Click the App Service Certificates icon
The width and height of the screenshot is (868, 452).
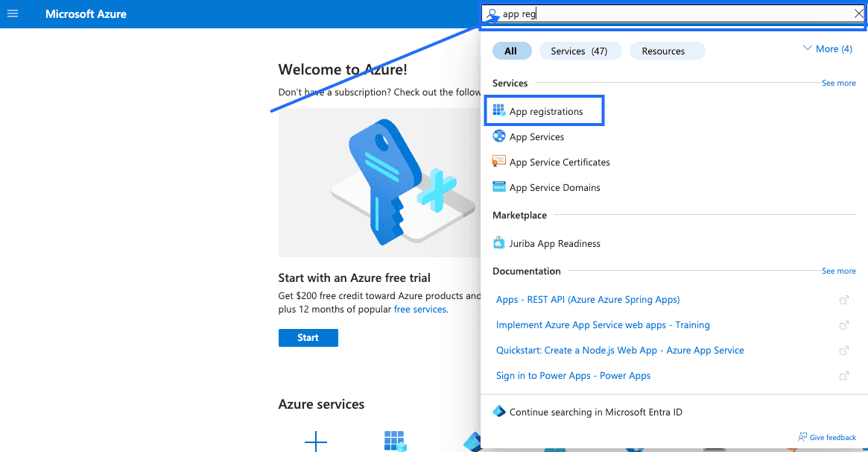click(499, 162)
